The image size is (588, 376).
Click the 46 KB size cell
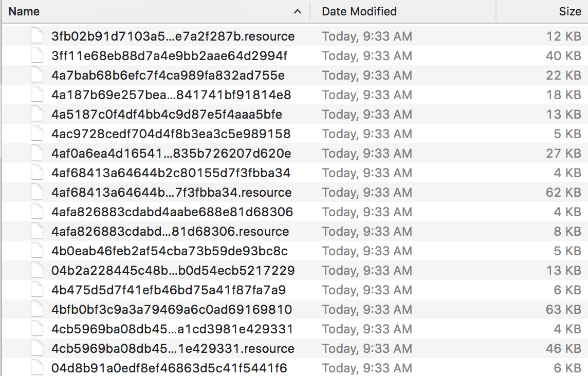click(x=563, y=348)
